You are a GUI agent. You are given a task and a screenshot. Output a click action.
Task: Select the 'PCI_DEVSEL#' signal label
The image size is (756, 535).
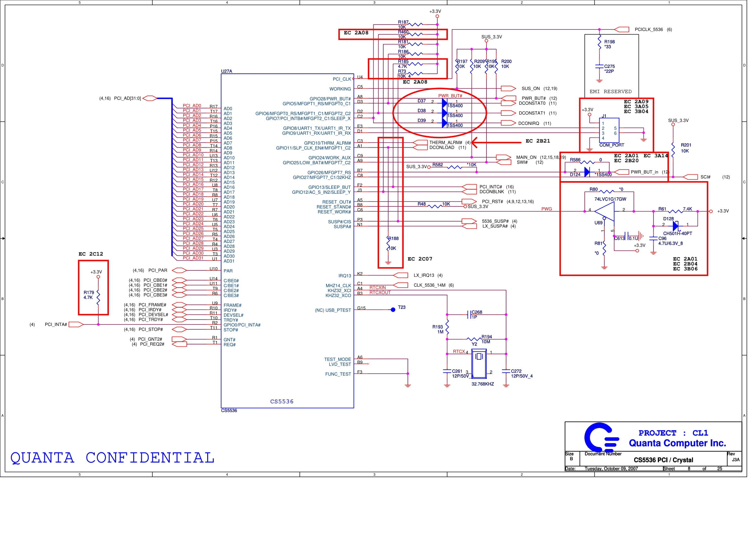point(153,315)
